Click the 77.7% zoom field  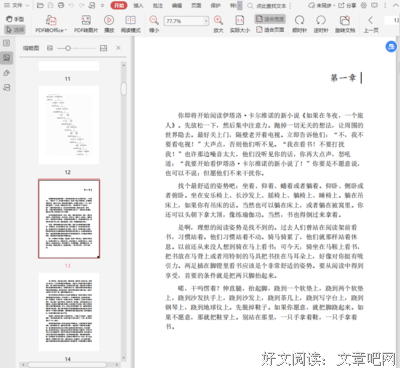184,21
